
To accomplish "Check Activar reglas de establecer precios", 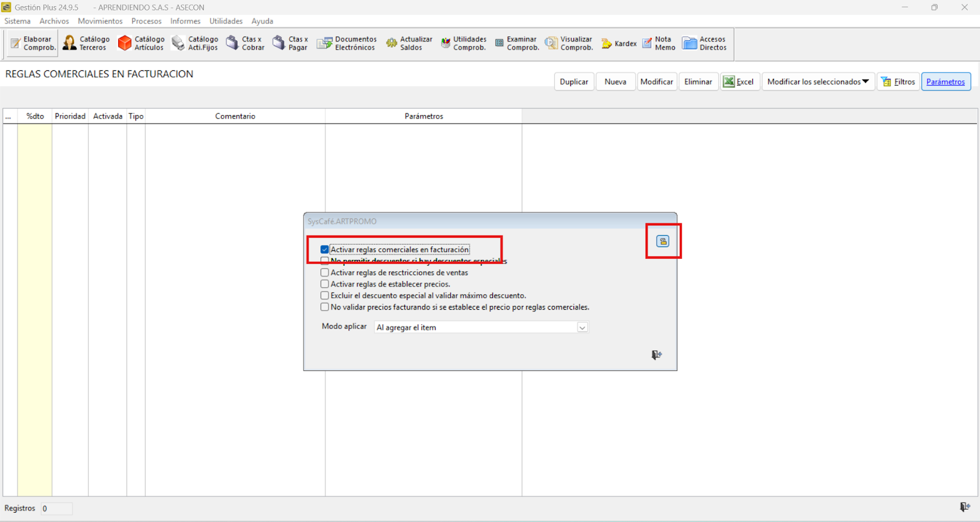I will point(325,284).
